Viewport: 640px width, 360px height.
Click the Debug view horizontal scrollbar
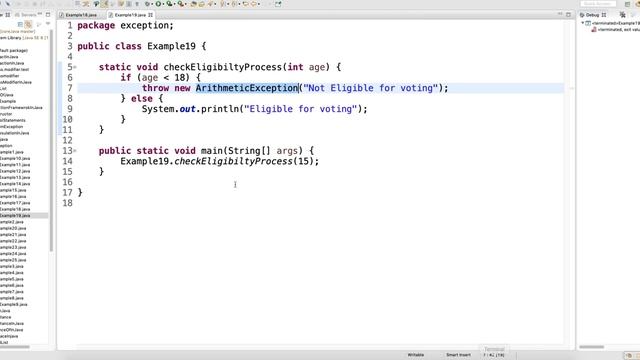591,347
